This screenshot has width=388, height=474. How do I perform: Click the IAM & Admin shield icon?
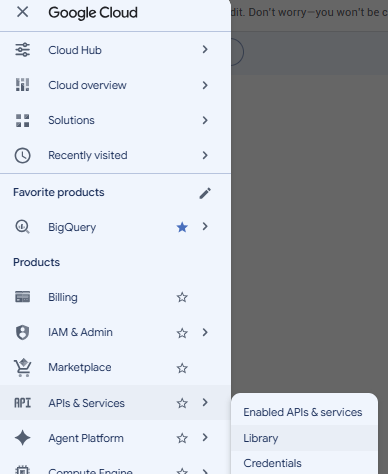coord(22,332)
